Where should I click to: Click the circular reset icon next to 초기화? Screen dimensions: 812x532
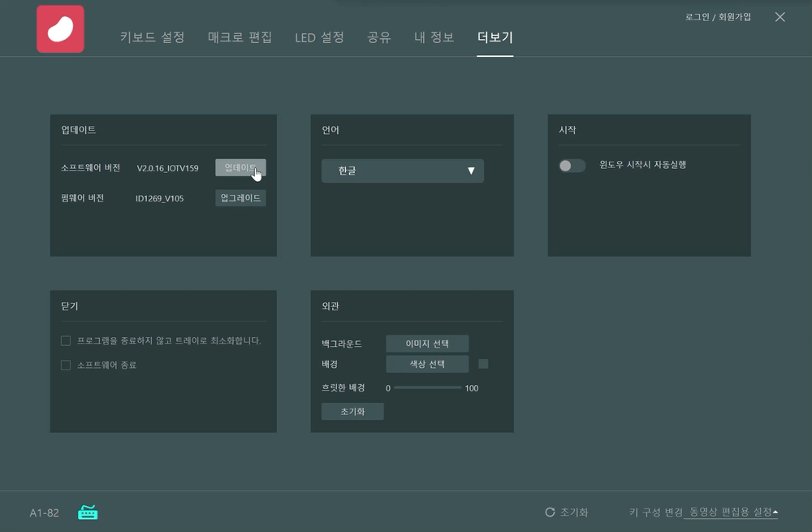pos(548,512)
